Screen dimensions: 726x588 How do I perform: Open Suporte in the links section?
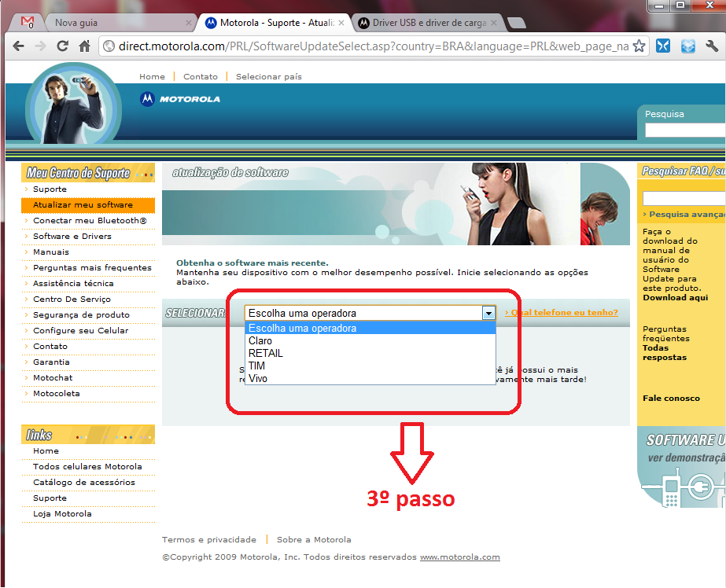pos(50,498)
